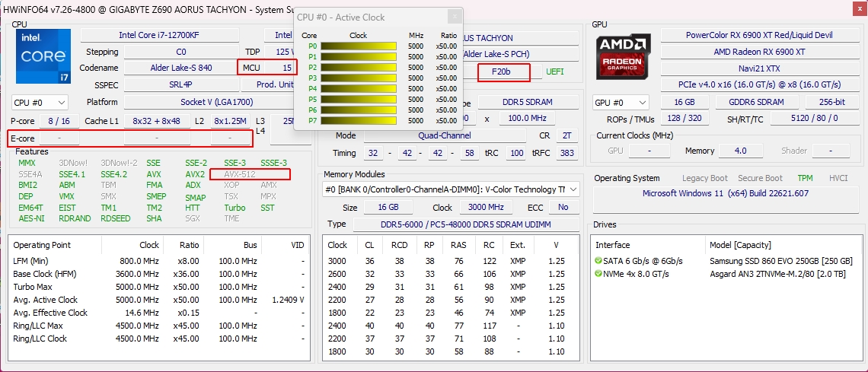Select the Intel Core i7-12700KF name field
The image size is (868, 372).
159,35
